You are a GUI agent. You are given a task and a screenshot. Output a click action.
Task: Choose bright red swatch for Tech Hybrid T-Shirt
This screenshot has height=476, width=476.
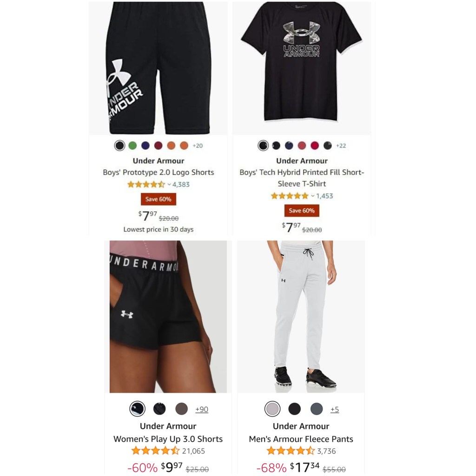click(x=315, y=145)
